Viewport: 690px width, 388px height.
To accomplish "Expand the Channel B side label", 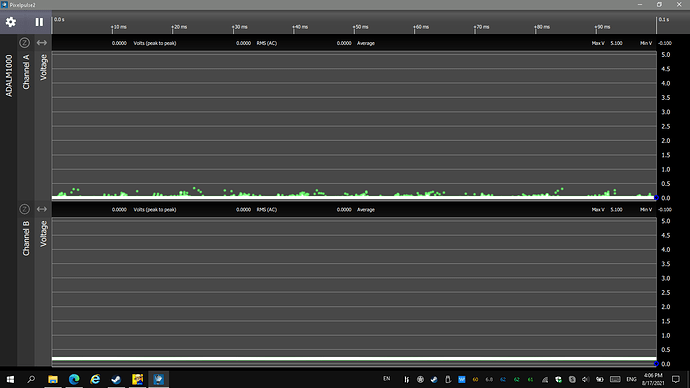I will (26, 238).
